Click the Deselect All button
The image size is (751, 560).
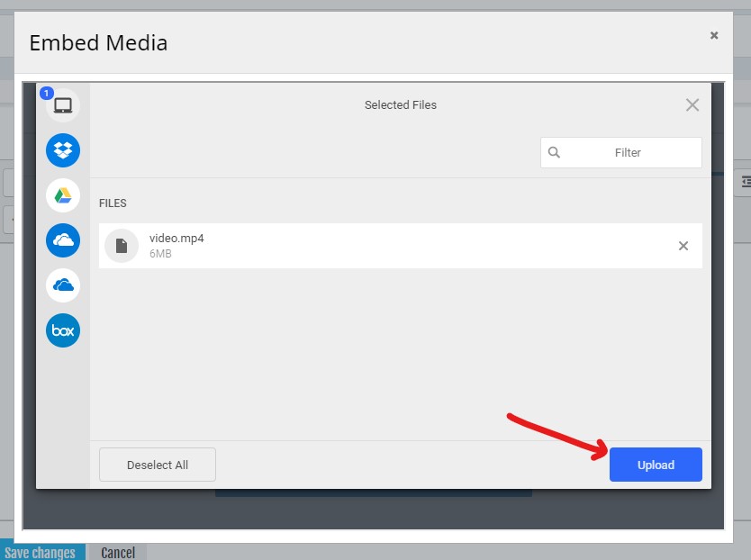(157, 465)
